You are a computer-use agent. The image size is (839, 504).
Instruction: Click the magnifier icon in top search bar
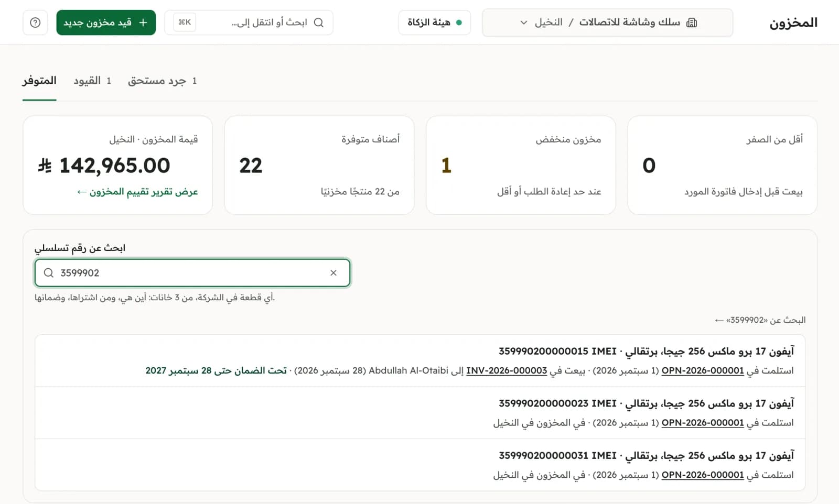319,23
